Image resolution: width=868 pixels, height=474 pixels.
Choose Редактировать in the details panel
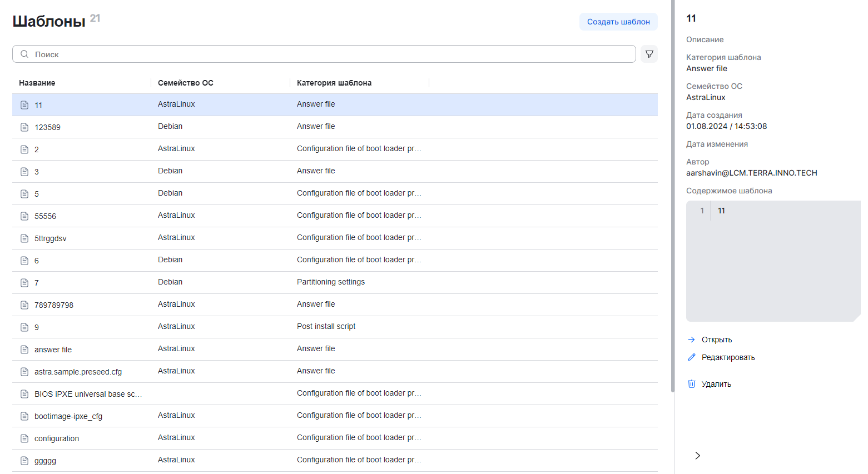pos(728,357)
